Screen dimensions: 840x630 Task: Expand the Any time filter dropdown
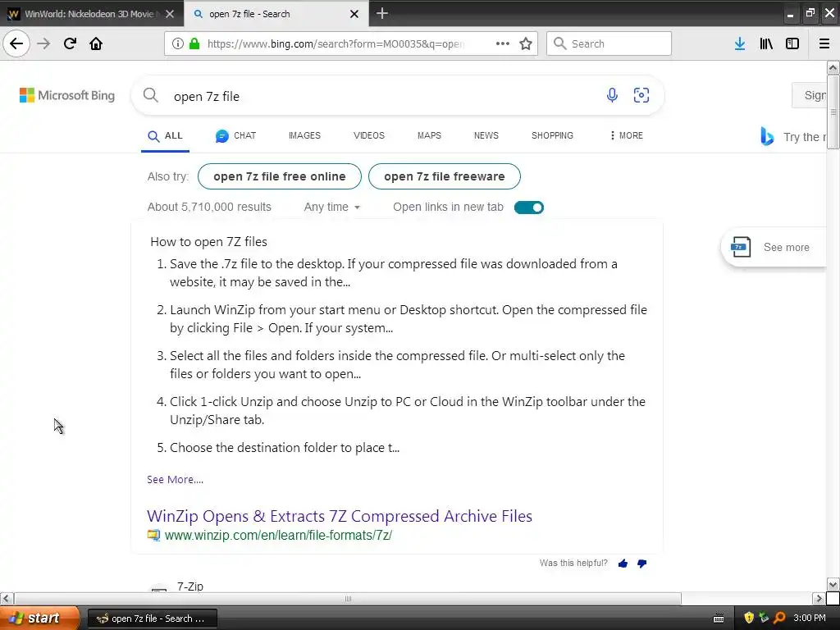click(331, 207)
